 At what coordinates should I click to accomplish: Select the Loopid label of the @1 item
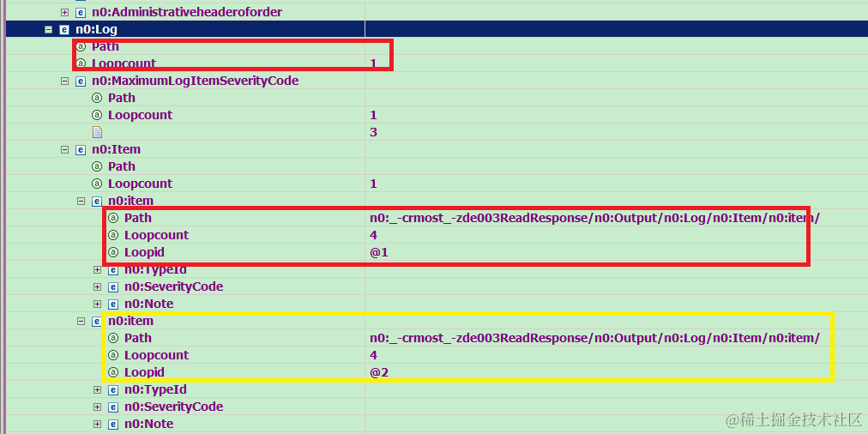pyautogui.click(x=144, y=252)
